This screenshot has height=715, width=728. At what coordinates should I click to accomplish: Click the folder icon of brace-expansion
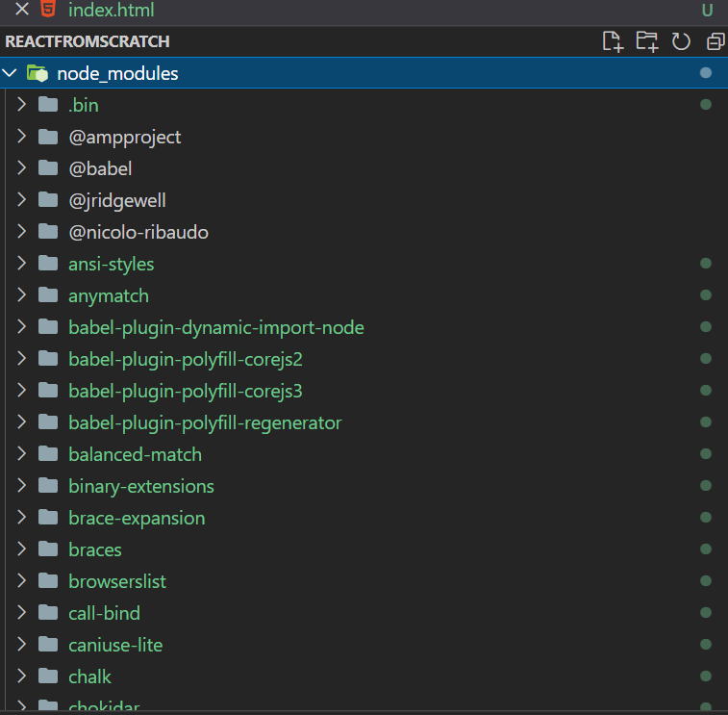(48, 518)
